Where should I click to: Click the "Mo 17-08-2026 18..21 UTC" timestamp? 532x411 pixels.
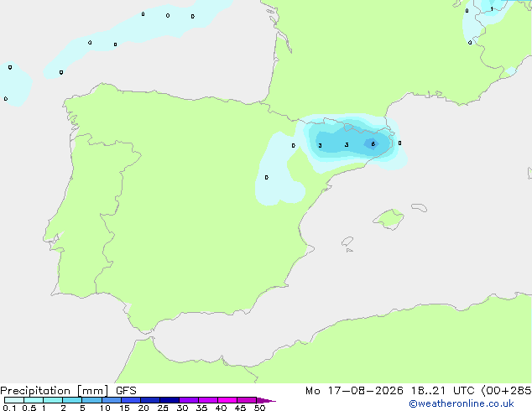(389, 391)
